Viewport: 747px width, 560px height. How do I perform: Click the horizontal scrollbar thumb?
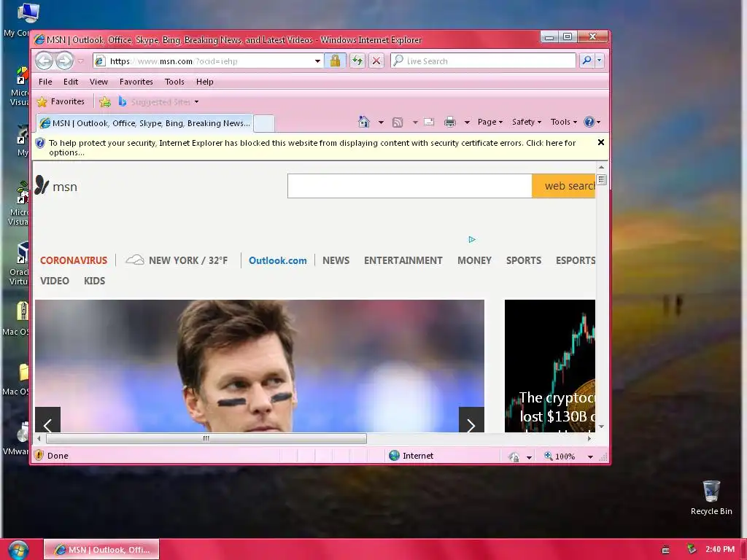tap(206, 438)
